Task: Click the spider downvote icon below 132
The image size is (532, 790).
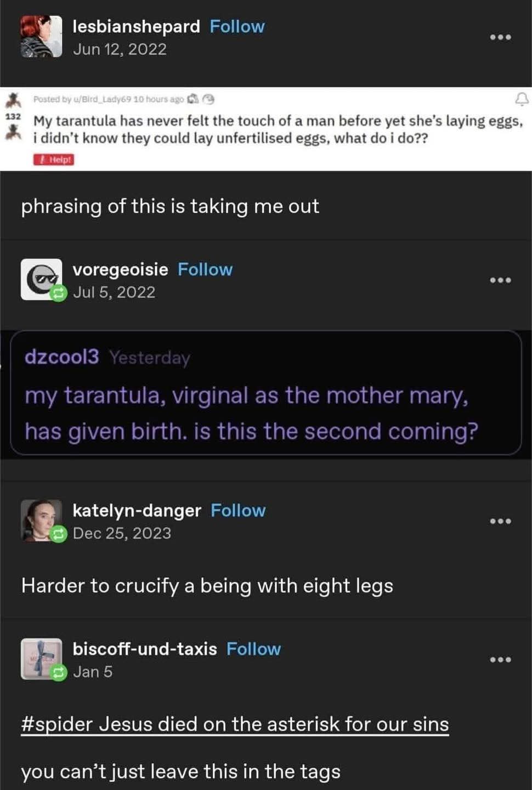Action: [x=13, y=132]
